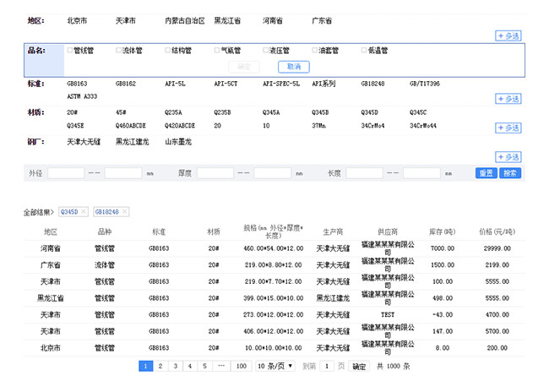This screenshot has width=549, height=392.
Task: Select the 油套管 checkbox
Action: coord(315,51)
